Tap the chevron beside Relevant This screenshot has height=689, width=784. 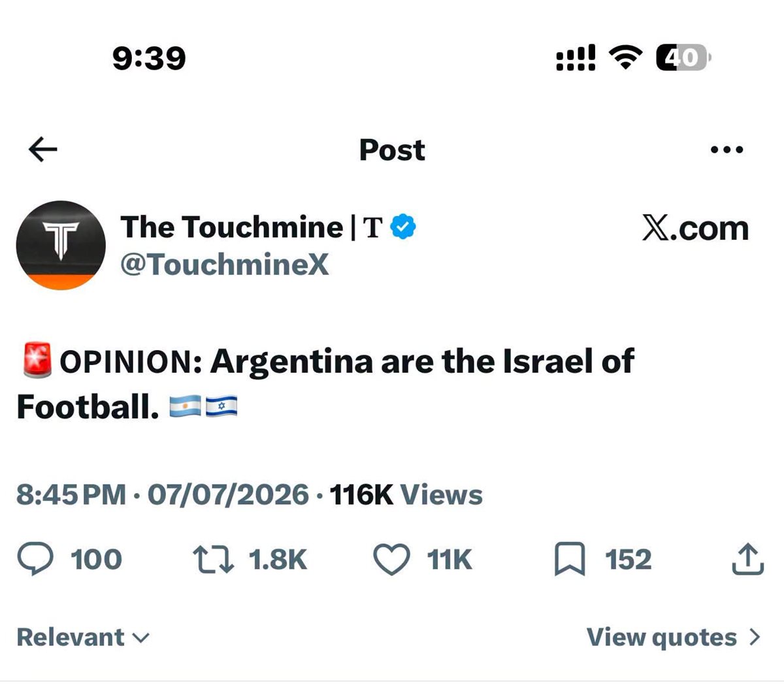click(x=141, y=638)
